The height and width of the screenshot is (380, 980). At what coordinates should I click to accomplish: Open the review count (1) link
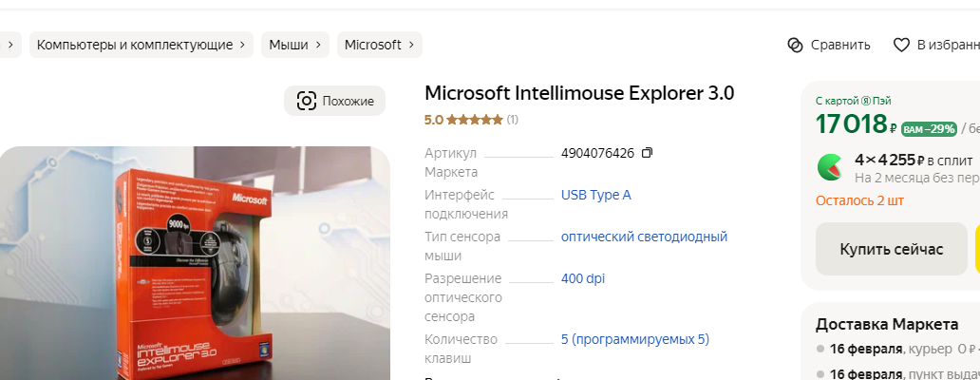click(x=513, y=120)
